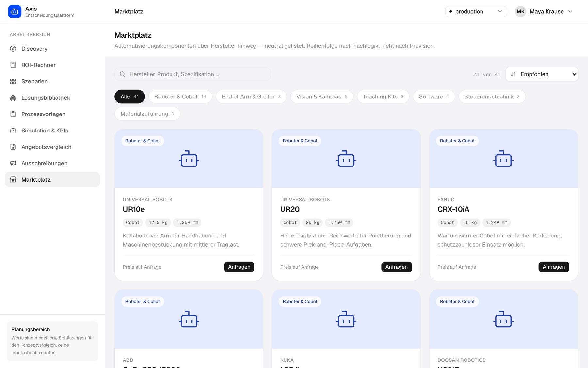Request the UR10e via Anfragen button

(239, 267)
